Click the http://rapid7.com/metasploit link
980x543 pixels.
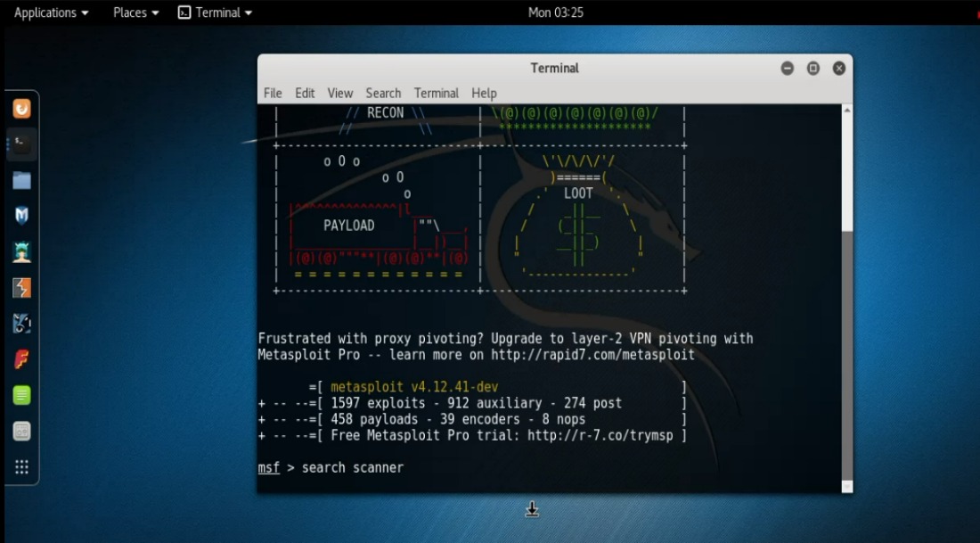(x=592, y=355)
